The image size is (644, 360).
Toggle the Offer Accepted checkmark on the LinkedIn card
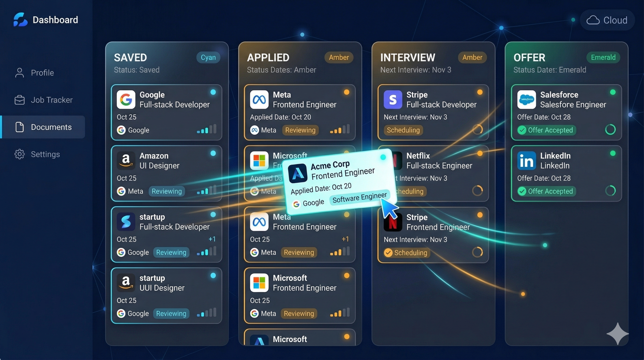[x=522, y=191]
